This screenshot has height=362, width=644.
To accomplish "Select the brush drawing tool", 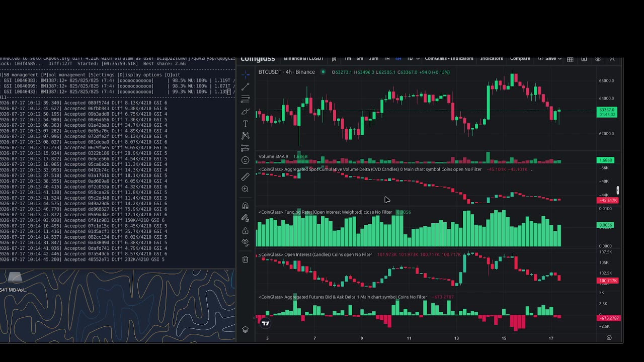I will tap(246, 112).
